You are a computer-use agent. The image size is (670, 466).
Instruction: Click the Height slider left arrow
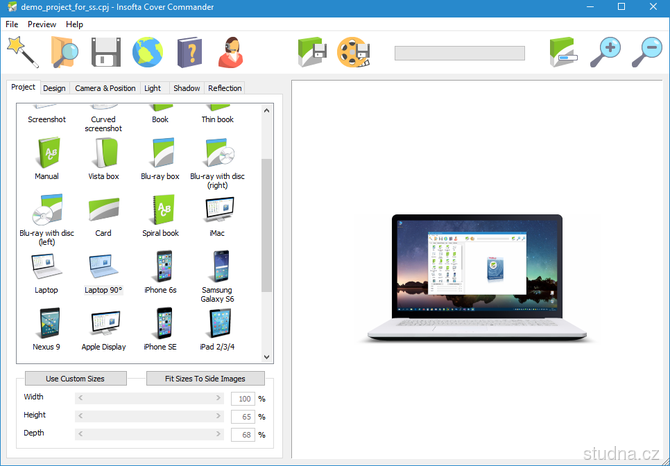point(80,416)
